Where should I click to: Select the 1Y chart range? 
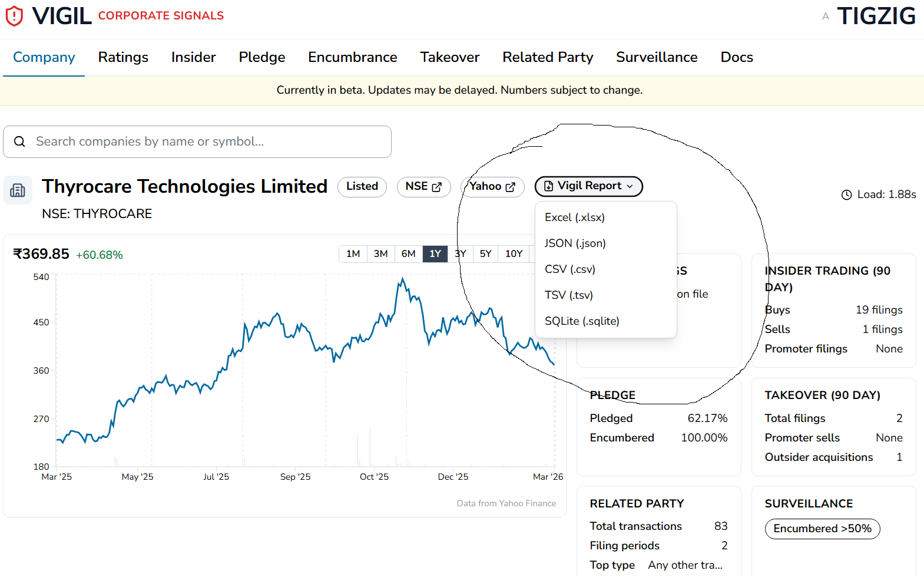point(435,254)
